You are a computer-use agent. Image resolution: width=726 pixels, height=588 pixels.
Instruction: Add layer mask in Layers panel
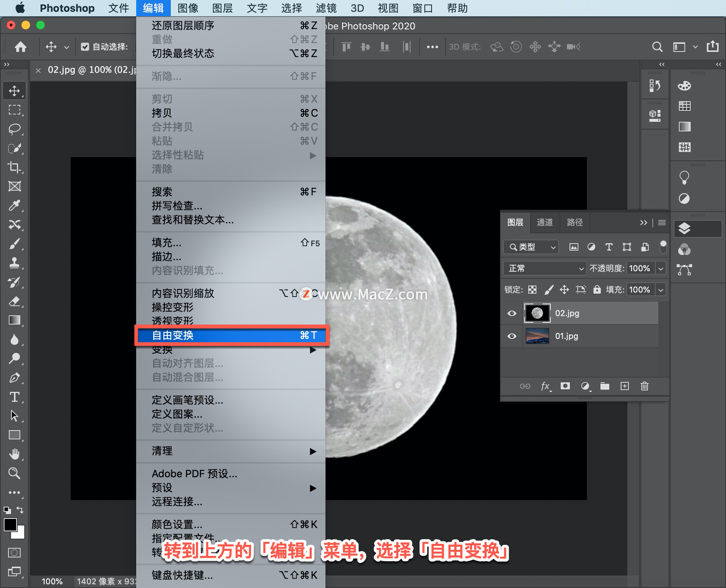(x=565, y=386)
